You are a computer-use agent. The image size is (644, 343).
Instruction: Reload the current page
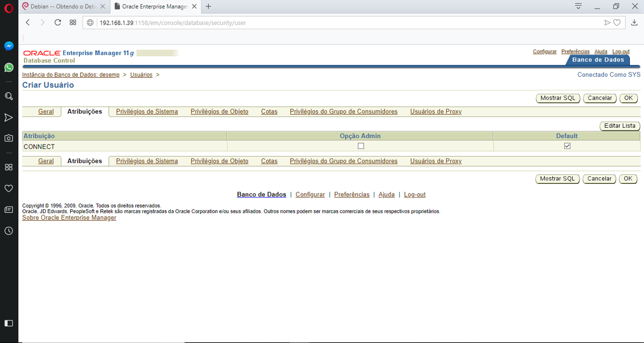58,23
